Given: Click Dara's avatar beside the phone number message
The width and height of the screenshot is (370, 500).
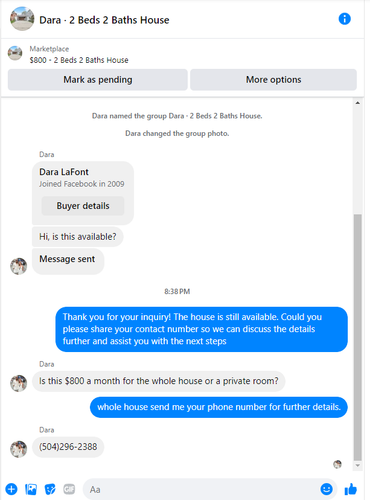Looking at the screenshot, I should [18, 449].
